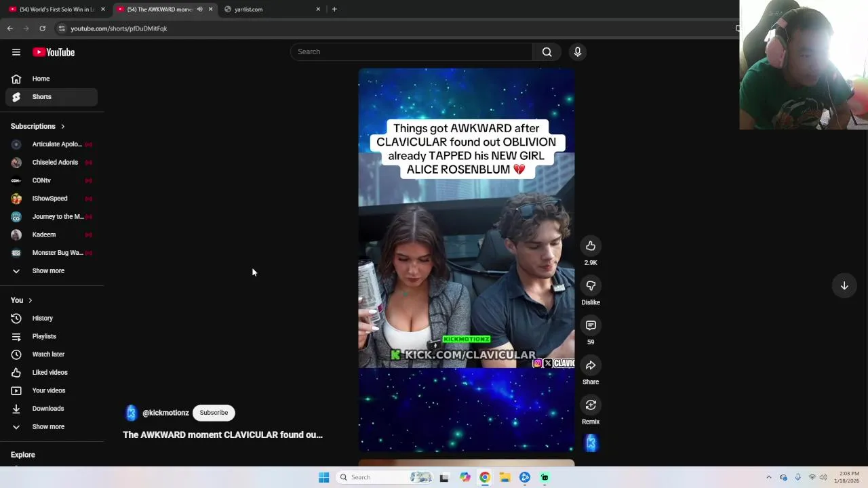Open CONtv subscription channel
This screenshot has width=868, height=488.
52,180
